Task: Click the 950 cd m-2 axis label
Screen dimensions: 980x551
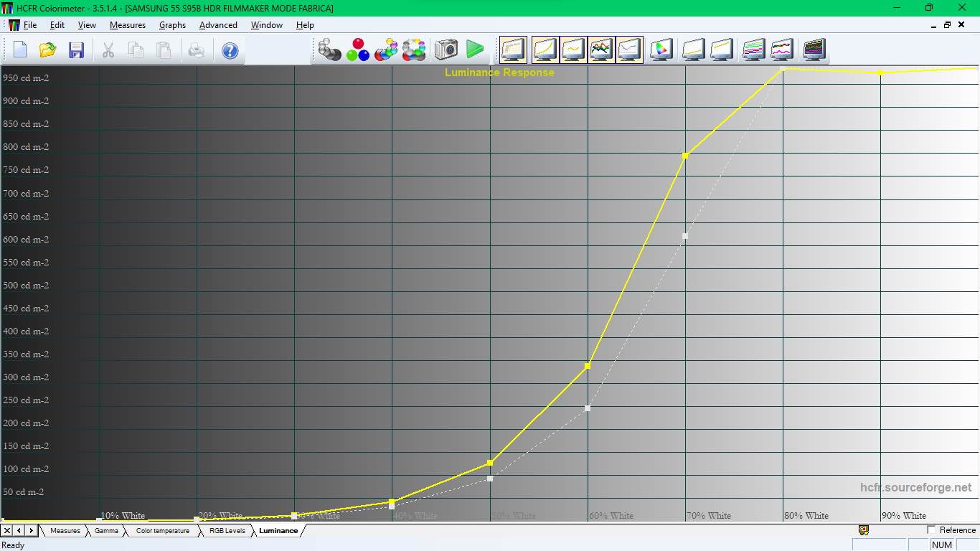Action: tap(27, 78)
